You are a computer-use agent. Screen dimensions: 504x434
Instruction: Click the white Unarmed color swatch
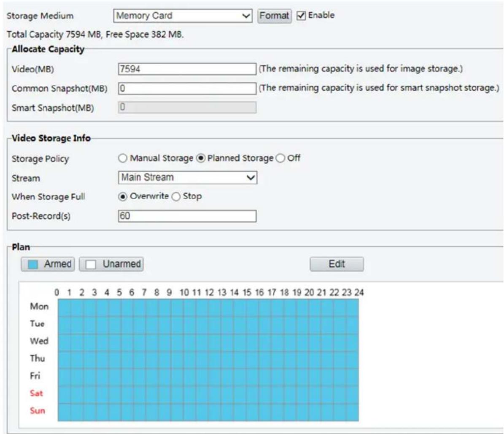click(x=91, y=264)
